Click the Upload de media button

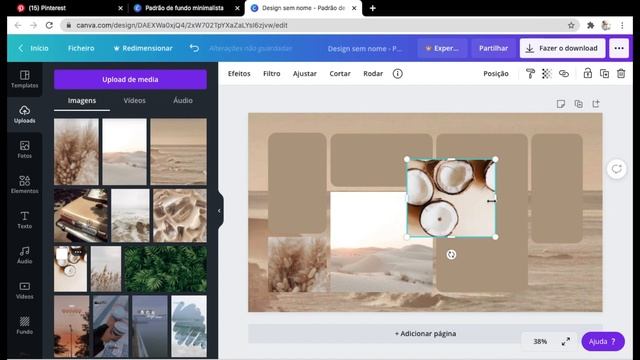(130, 79)
